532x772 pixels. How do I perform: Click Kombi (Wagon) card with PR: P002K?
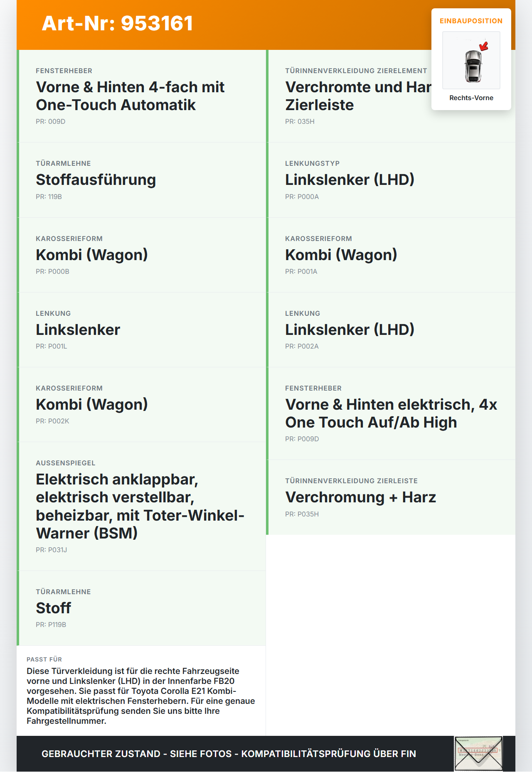pos(141,405)
